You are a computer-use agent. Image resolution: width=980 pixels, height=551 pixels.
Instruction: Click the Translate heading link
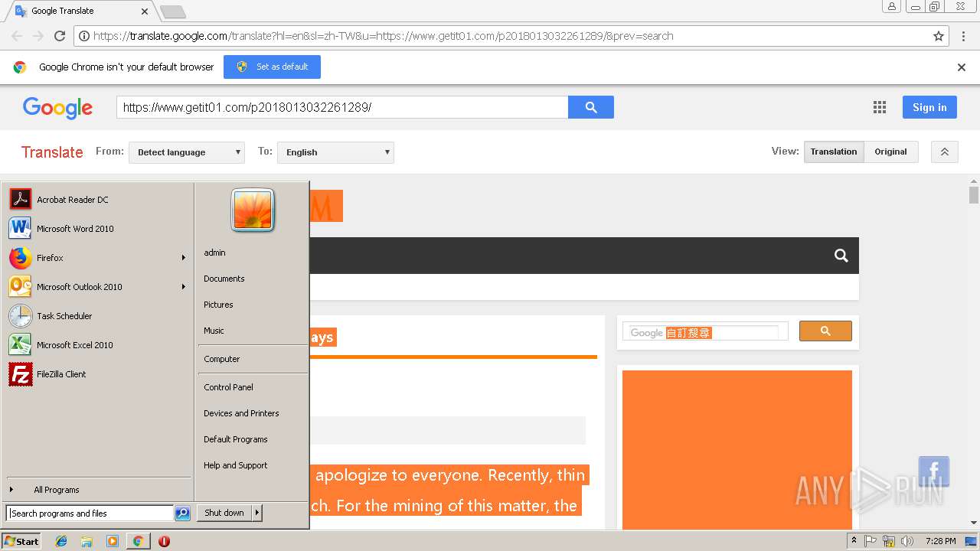52,152
